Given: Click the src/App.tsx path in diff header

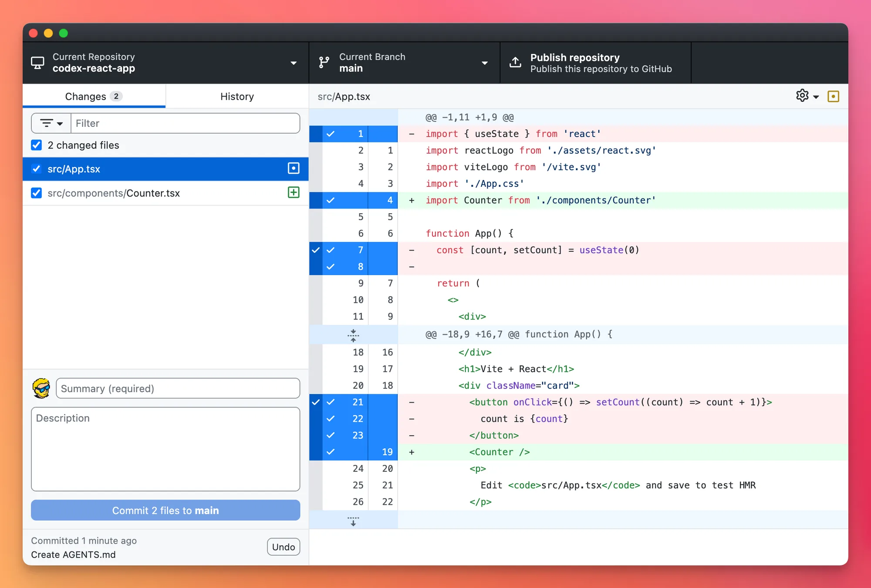Looking at the screenshot, I should 344,97.
